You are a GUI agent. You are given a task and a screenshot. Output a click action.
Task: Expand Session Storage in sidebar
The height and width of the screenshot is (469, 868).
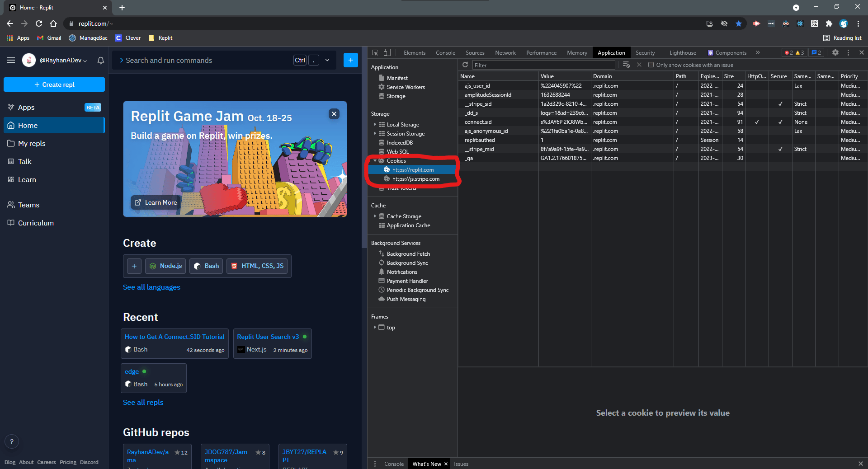coord(375,134)
